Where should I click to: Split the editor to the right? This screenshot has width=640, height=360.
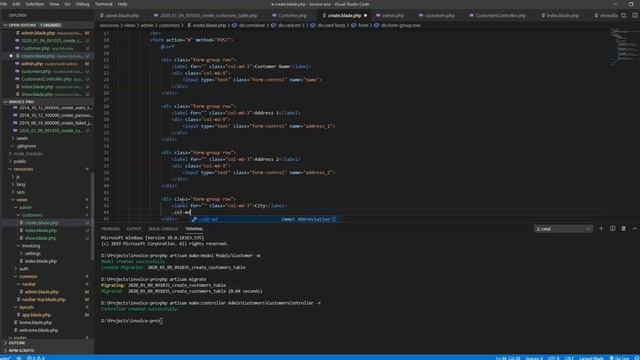[635, 16]
